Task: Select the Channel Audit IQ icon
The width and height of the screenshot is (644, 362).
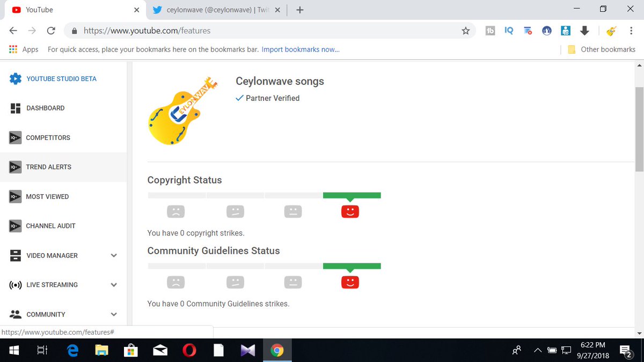Action: 16,226
